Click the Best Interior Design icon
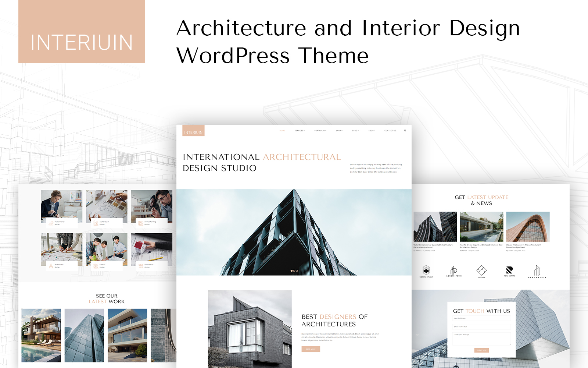588x368 pixels. [141, 266]
